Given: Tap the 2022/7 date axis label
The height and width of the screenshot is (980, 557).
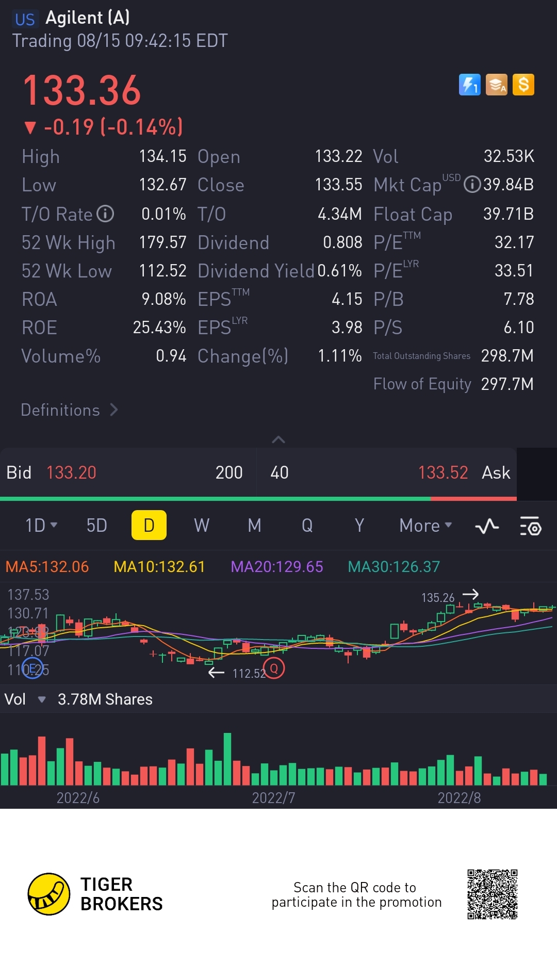Looking at the screenshot, I should (x=273, y=798).
